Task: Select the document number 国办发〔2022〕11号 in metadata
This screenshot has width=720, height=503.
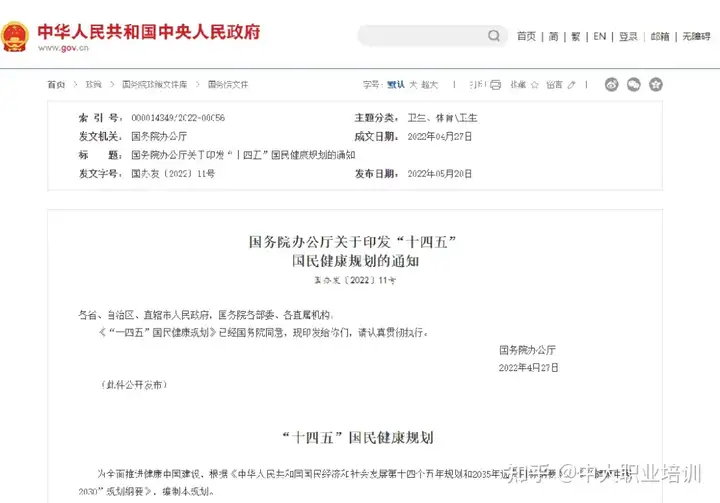Action: (173, 174)
